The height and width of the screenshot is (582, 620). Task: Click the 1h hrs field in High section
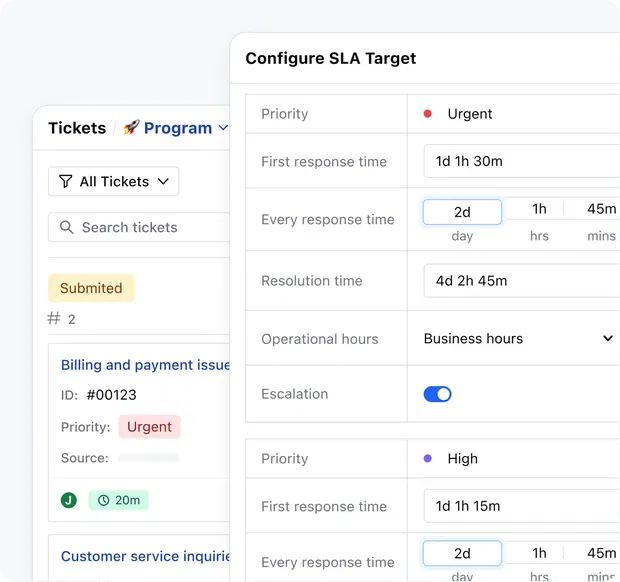click(539, 553)
